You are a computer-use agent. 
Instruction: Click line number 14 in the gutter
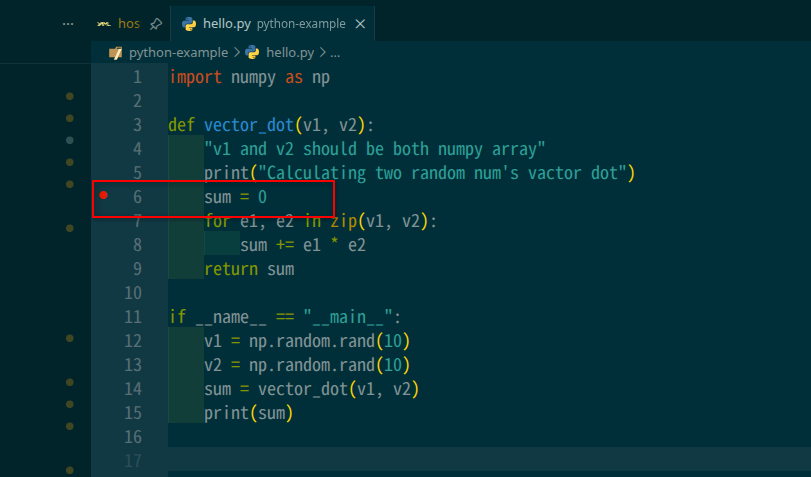point(133,389)
